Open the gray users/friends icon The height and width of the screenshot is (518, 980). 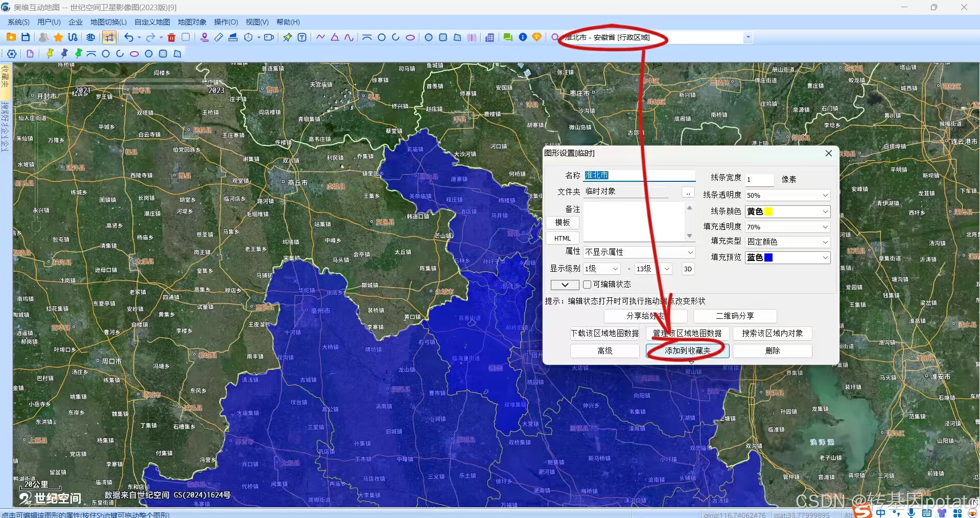[x=44, y=37]
